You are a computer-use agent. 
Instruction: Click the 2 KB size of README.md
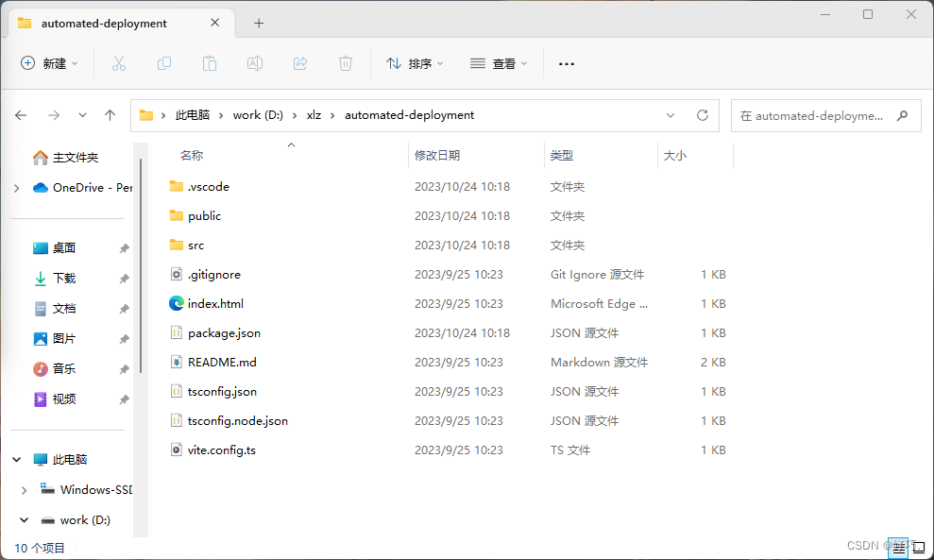[713, 363]
